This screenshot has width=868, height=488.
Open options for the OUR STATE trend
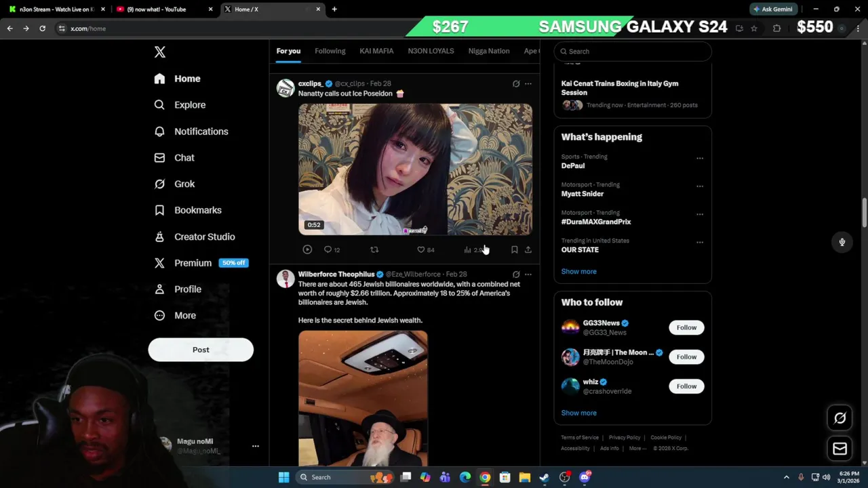click(700, 242)
